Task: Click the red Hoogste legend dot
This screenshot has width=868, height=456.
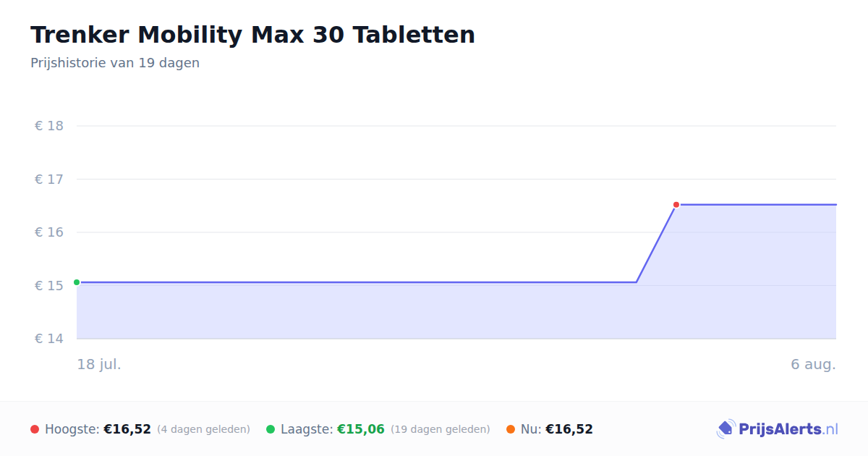Action: point(35,429)
